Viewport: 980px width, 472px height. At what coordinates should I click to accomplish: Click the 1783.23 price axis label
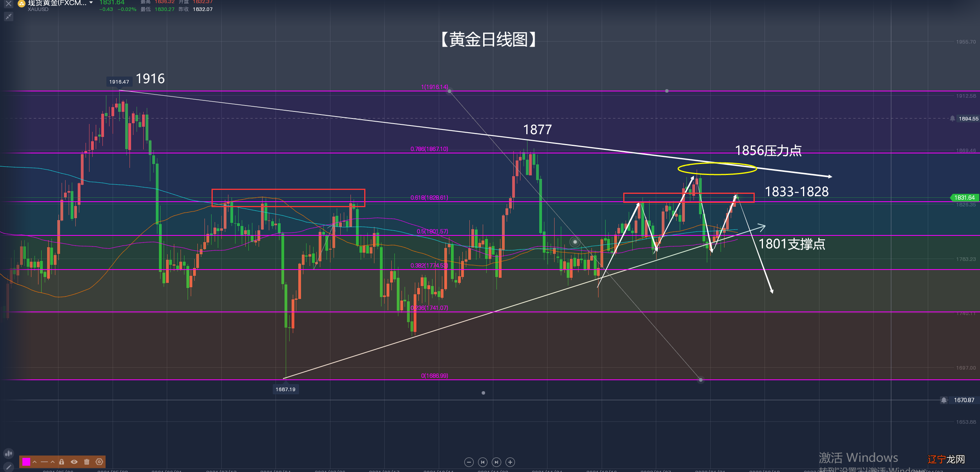pos(966,259)
